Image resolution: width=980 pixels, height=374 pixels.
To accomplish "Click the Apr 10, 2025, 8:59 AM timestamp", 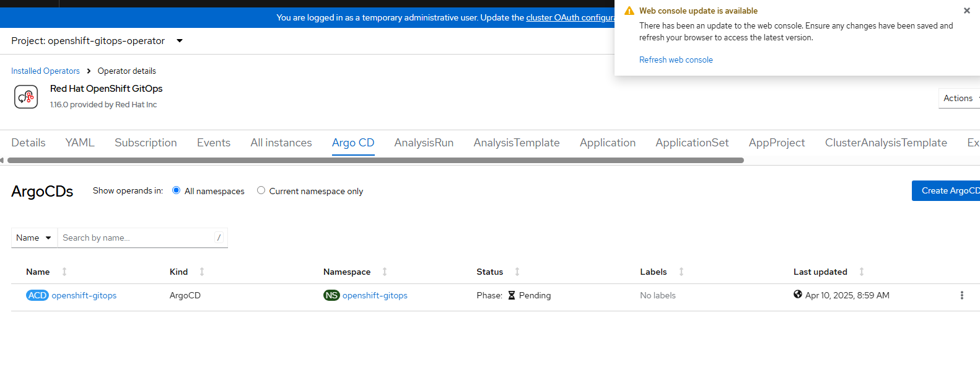I will click(x=847, y=295).
